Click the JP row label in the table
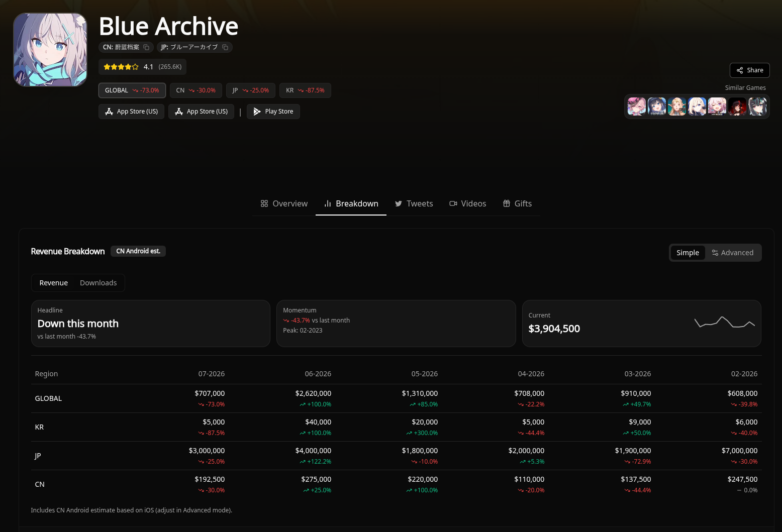 click(38, 456)
